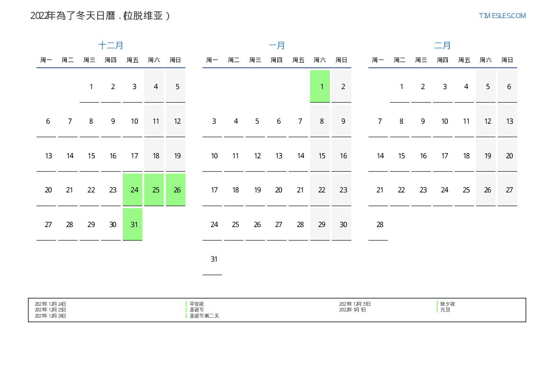Select December 26 holiday cell
The width and height of the screenshot is (554, 392).
coord(176,190)
